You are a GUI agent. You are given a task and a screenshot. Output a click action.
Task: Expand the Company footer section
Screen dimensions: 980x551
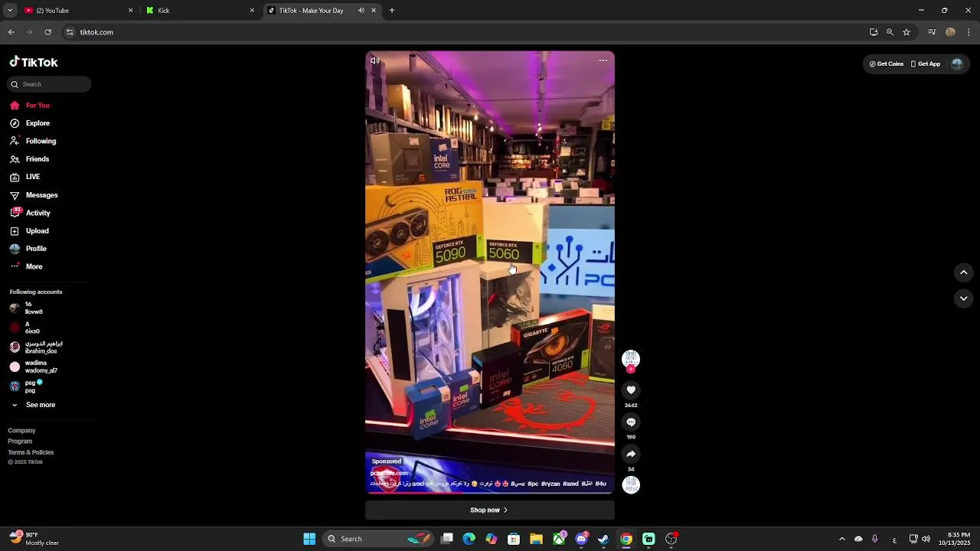click(x=21, y=431)
